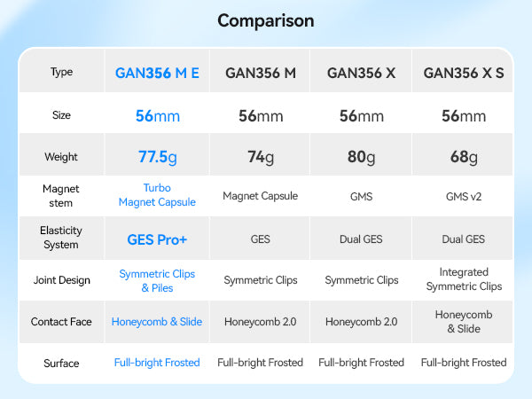Select the GAN356 M E column header
532x399 pixels.
coord(157,73)
